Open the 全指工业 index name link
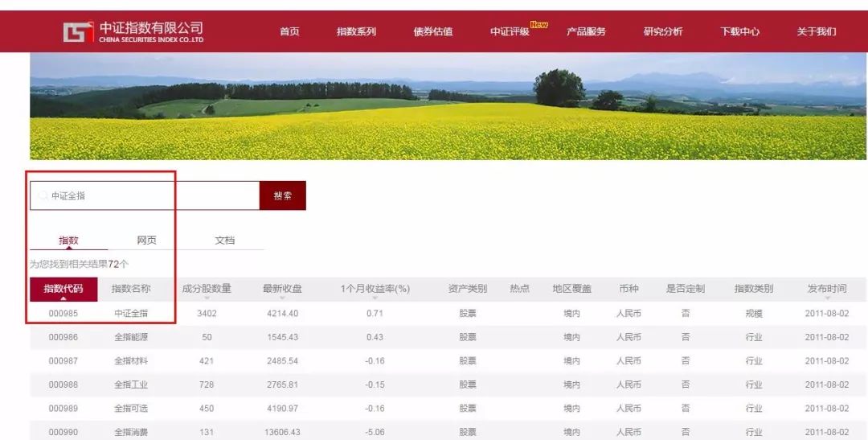 (131, 384)
